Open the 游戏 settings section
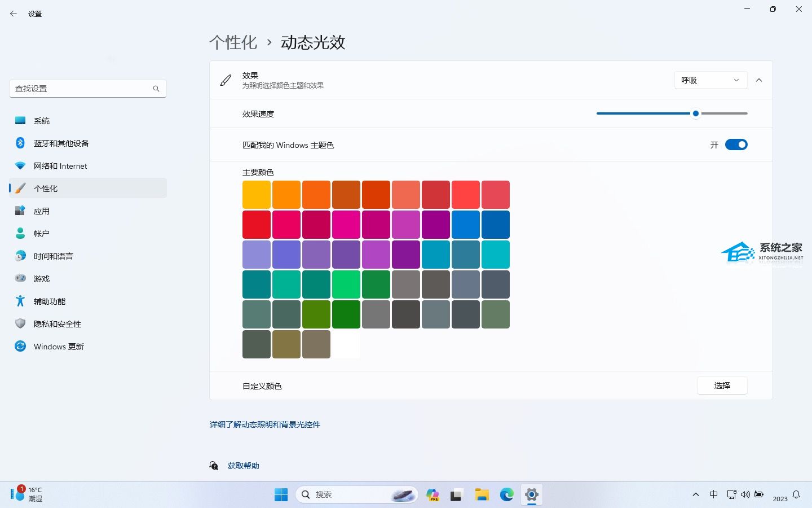Viewport: 812px width, 508px height. (x=41, y=278)
